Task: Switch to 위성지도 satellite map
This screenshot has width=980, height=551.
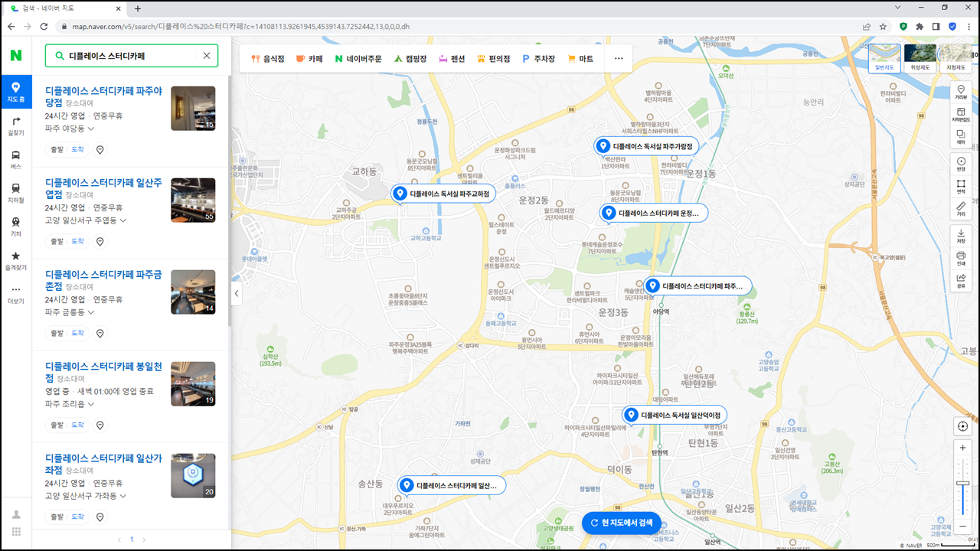Action: pos(919,57)
